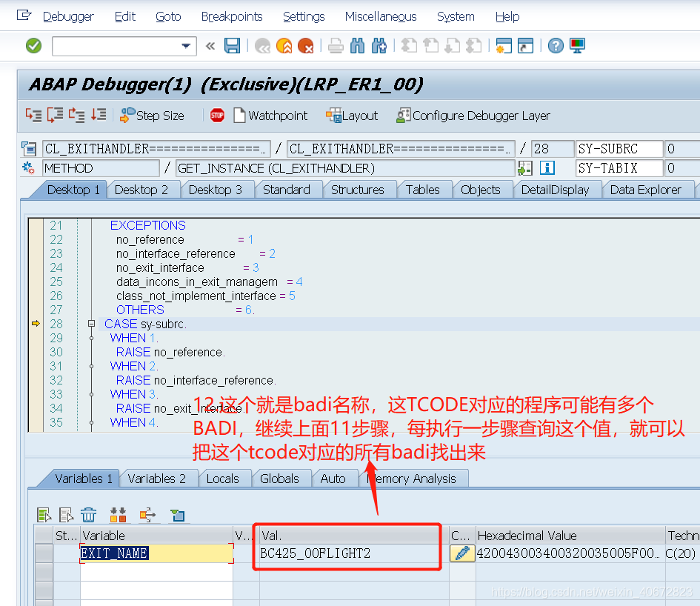
Task: Switch to the Auto variables tab
Action: pos(333,479)
